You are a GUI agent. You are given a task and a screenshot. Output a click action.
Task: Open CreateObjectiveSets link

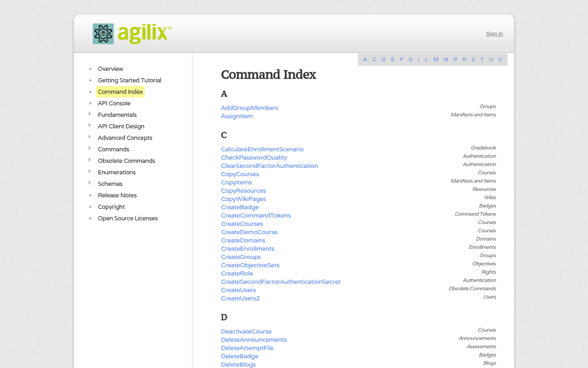(250, 265)
